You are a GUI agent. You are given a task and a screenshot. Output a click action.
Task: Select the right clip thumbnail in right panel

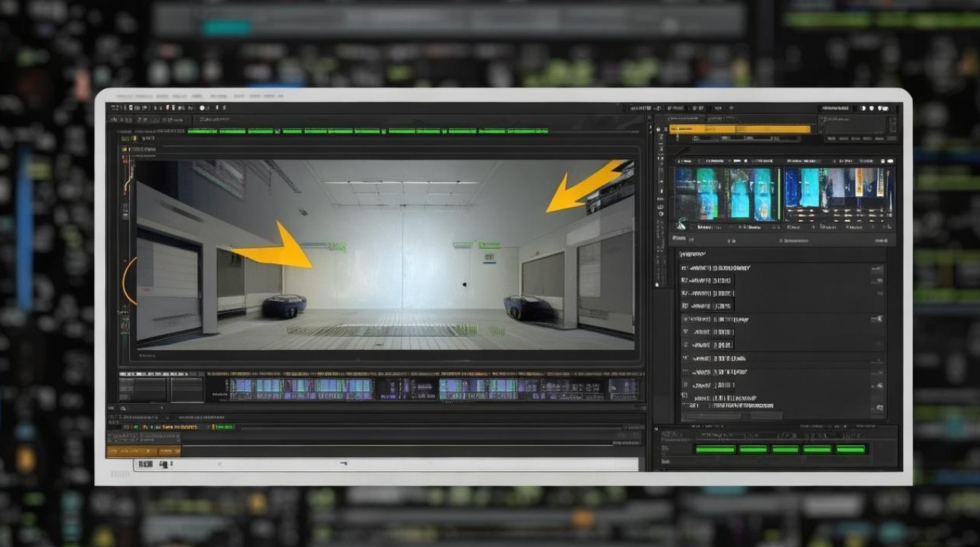pyautogui.click(x=838, y=194)
